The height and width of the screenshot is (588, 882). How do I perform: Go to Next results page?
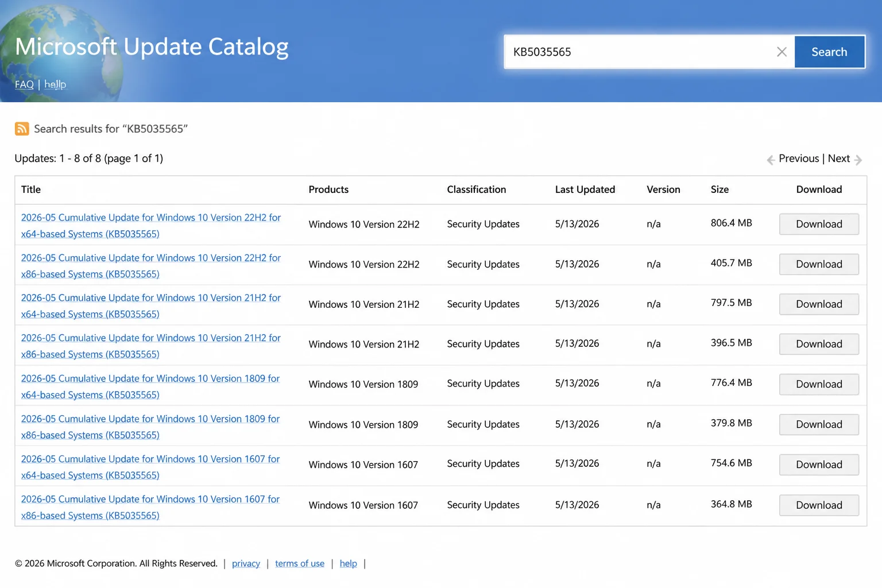(x=838, y=158)
